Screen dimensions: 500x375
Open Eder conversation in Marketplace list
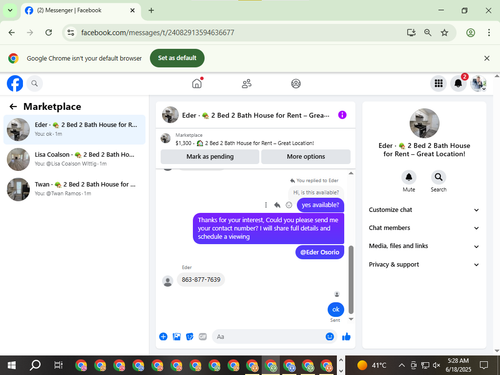(x=74, y=129)
